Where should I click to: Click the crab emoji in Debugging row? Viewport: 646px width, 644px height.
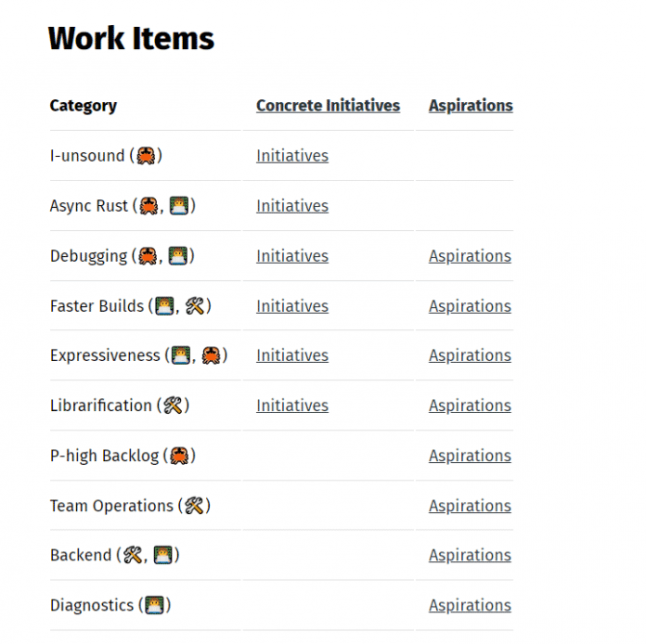148,256
